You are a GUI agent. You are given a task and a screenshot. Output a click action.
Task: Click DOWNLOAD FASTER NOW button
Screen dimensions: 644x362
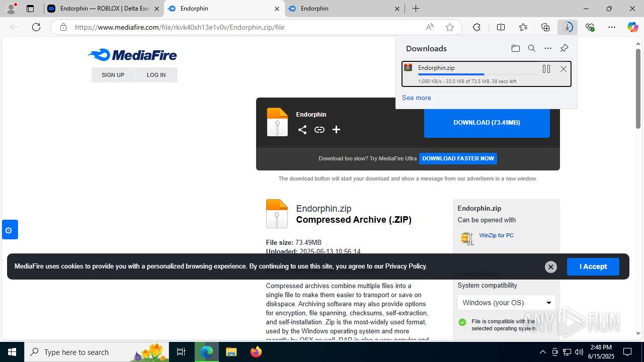pyautogui.click(x=458, y=158)
